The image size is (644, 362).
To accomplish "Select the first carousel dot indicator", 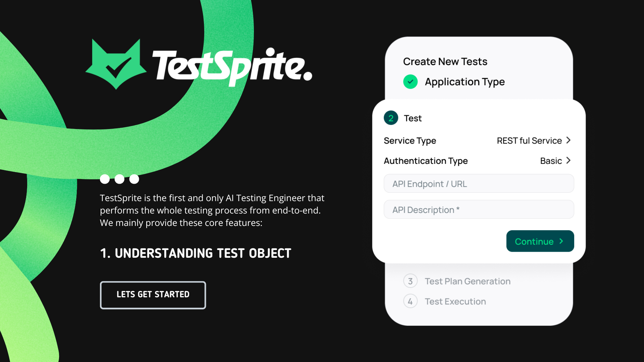I will point(105,179).
